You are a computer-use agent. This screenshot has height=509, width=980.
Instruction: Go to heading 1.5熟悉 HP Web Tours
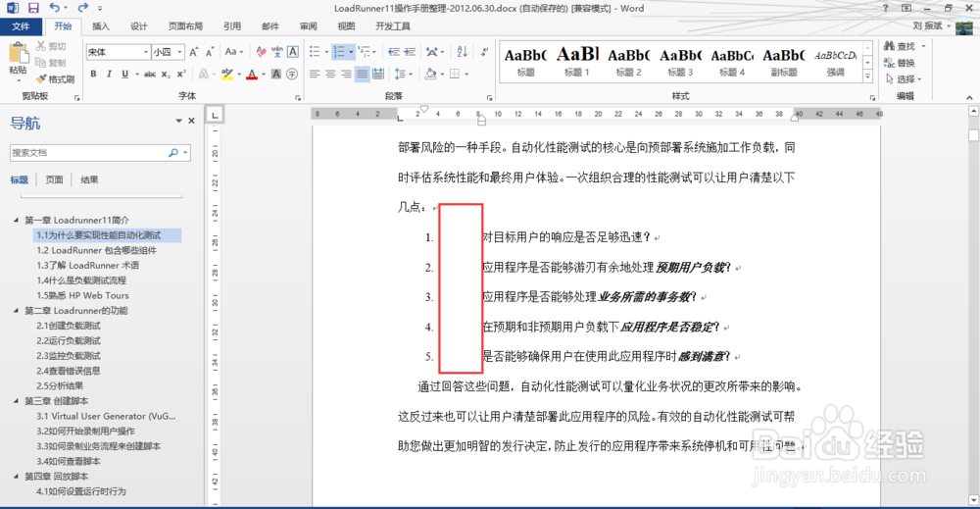[82, 295]
